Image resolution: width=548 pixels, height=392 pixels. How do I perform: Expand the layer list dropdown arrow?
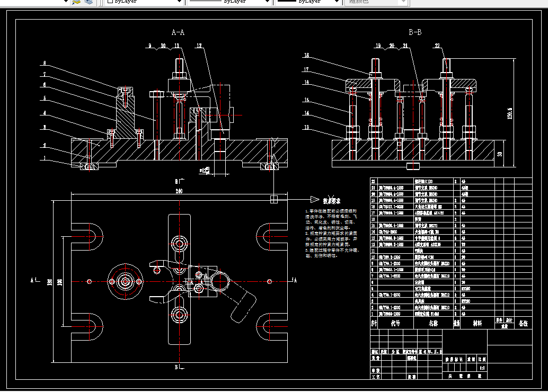click(65, 2)
